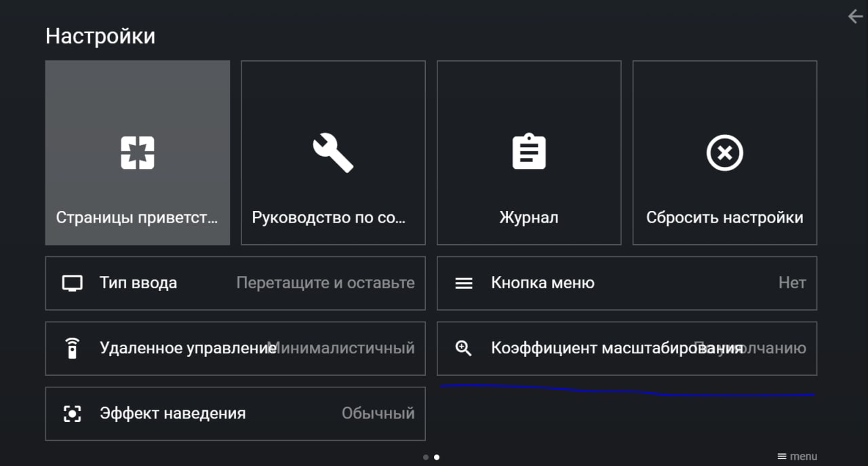
Task: Open Страницы приветствия tile icon
Action: coord(138,153)
